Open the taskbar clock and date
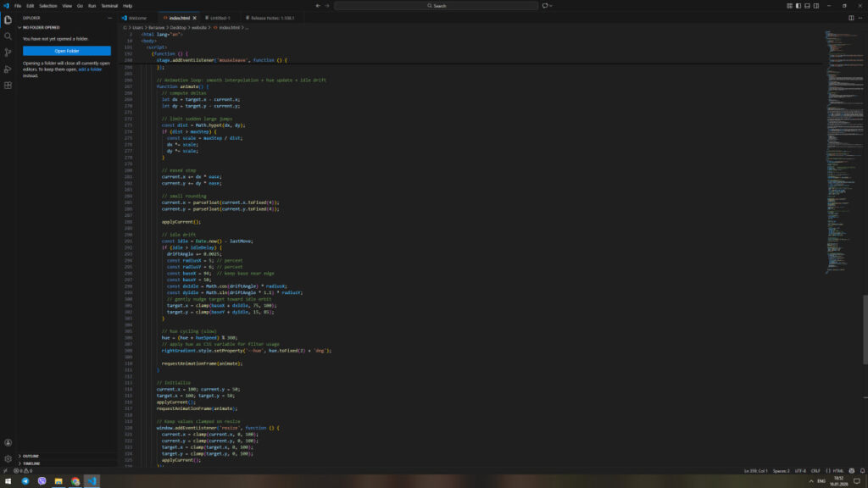This screenshot has width=868, height=488. 838,481
